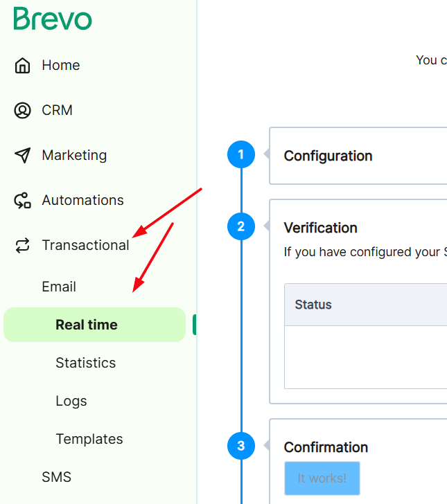
Task: Click the Home house icon
Action: [x=23, y=66]
